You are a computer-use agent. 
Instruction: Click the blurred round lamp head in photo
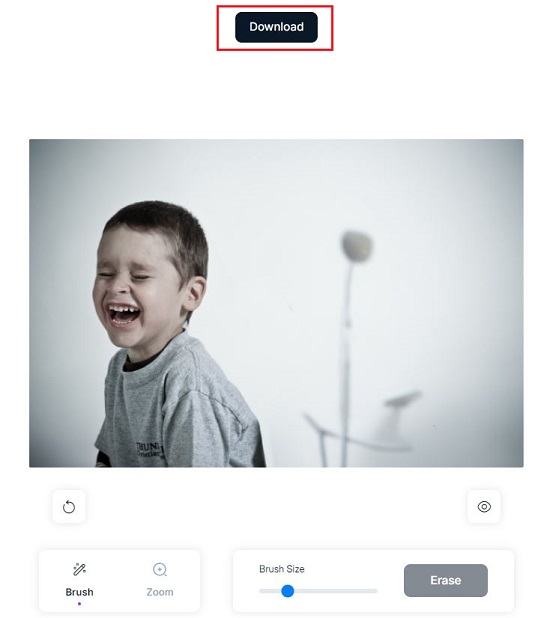(x=356, y=246)
